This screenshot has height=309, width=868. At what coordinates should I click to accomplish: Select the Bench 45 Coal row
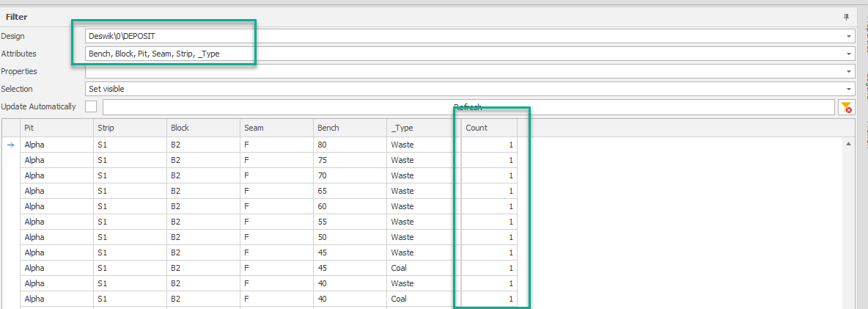pyautogui.click(x=349, y=268)
